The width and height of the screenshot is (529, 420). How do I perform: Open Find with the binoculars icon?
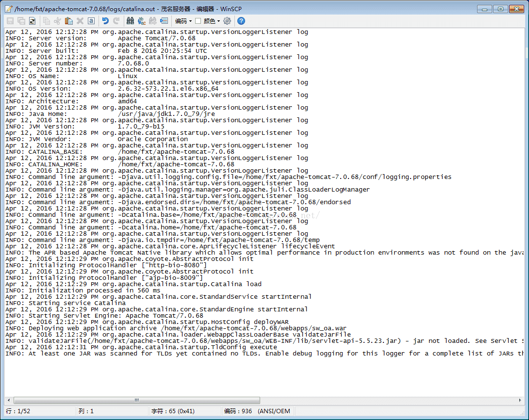(130, 21)
